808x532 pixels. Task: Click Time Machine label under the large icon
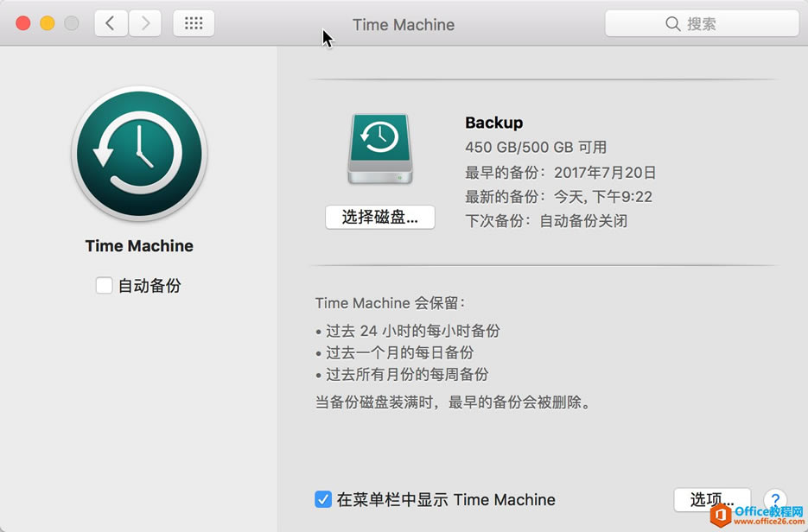pos(139,245)
